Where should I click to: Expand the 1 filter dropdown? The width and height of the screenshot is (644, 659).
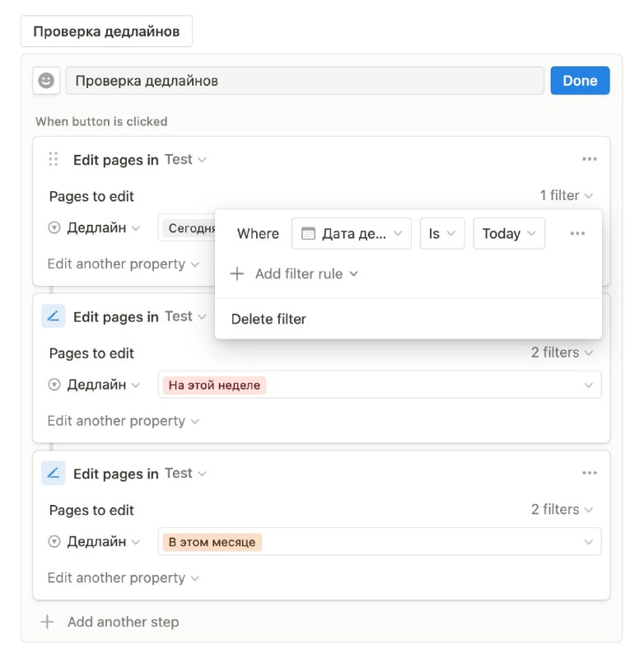click(x=567, y=195)
